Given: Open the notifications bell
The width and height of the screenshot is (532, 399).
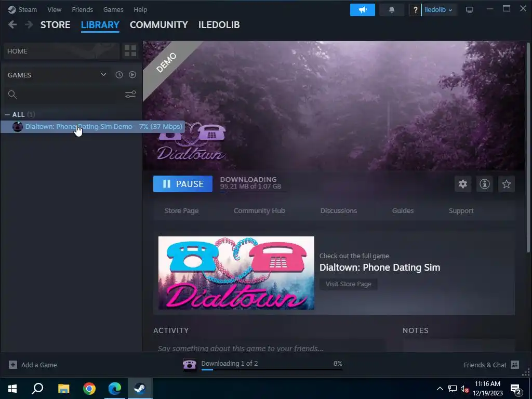Looking at the screenshot, I should [x=392, y=10].
